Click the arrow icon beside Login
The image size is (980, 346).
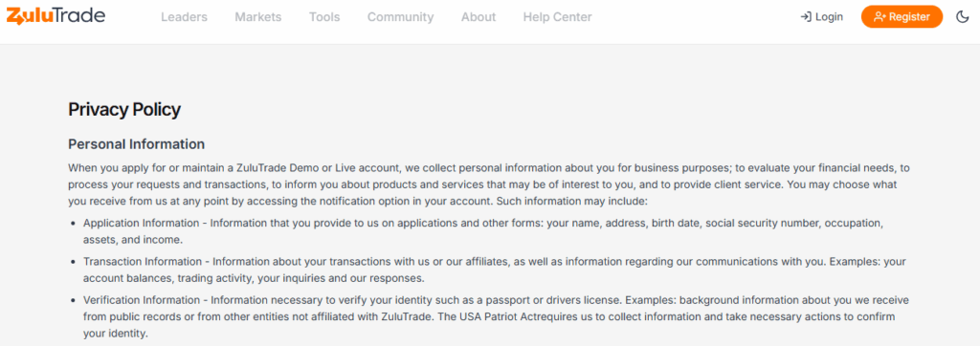[806, 17]
